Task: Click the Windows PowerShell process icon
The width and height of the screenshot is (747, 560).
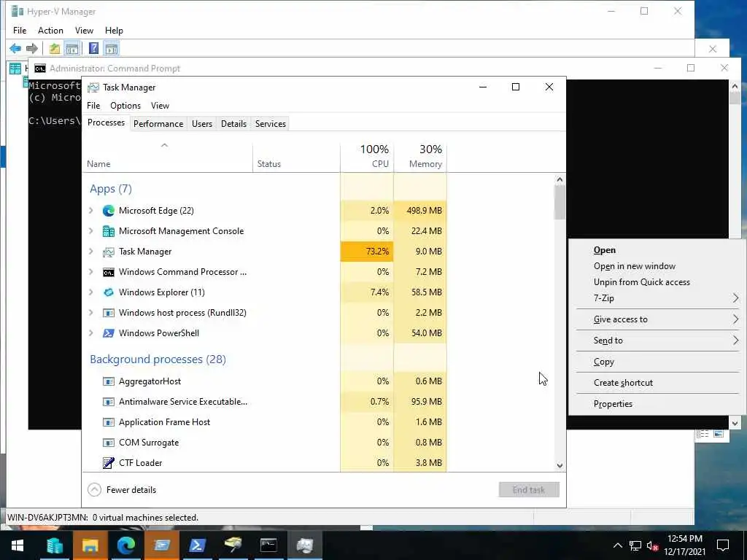Action: [109, 333]
